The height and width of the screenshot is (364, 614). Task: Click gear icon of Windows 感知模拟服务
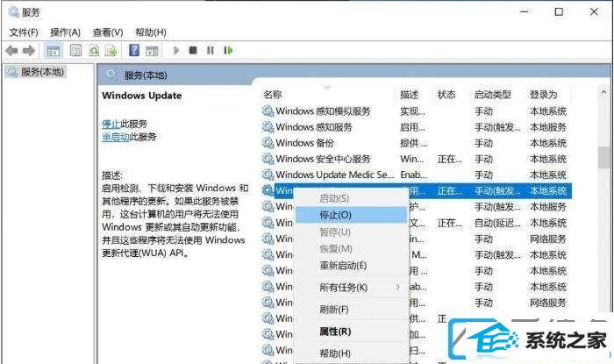268,111
